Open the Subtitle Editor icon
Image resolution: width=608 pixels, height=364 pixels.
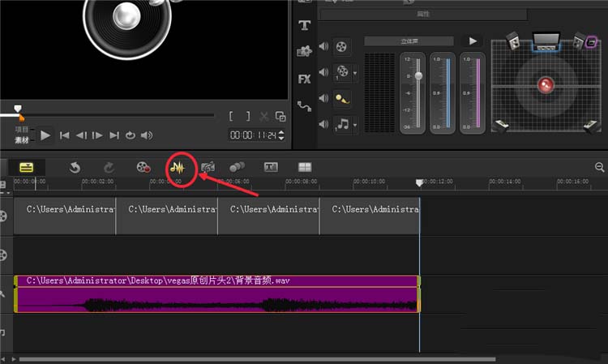coord(271,167)
